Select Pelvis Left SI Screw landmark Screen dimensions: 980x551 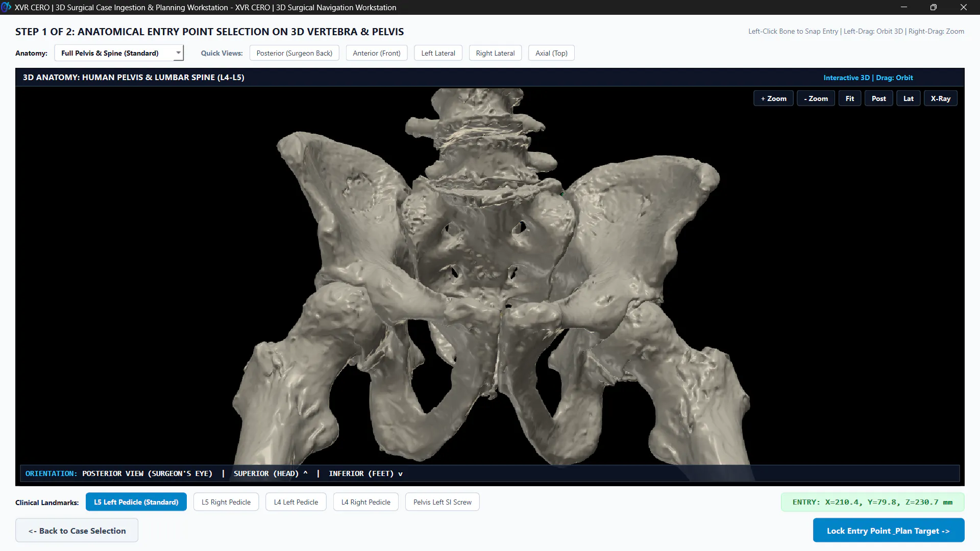point(443,502)
